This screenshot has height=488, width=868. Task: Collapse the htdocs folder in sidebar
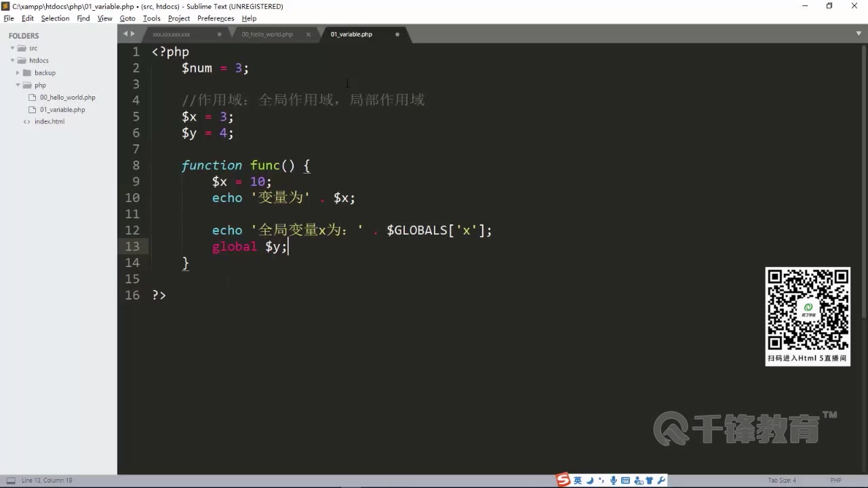[x=12, y=60]
